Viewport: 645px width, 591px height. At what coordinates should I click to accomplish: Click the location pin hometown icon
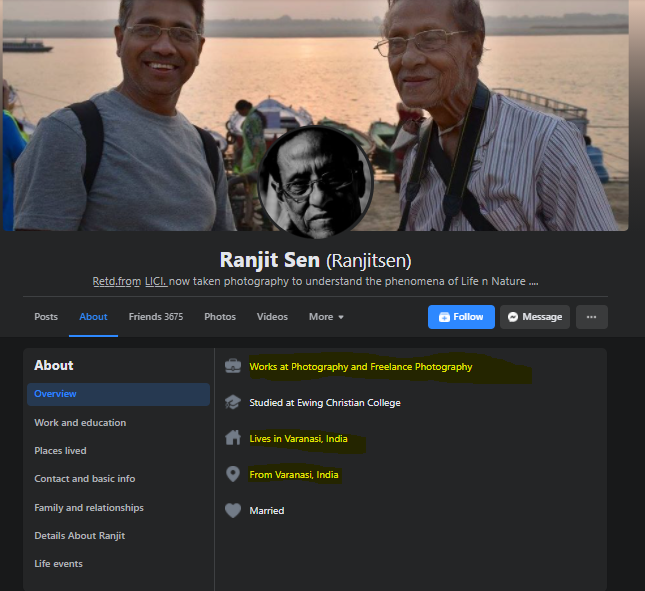(x=233, y=474)
